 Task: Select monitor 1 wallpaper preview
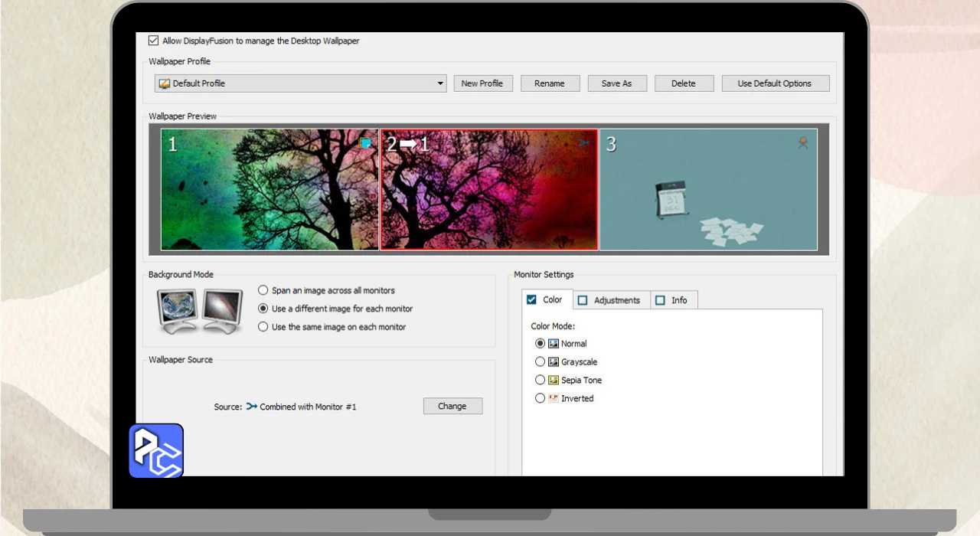point(269,189)
